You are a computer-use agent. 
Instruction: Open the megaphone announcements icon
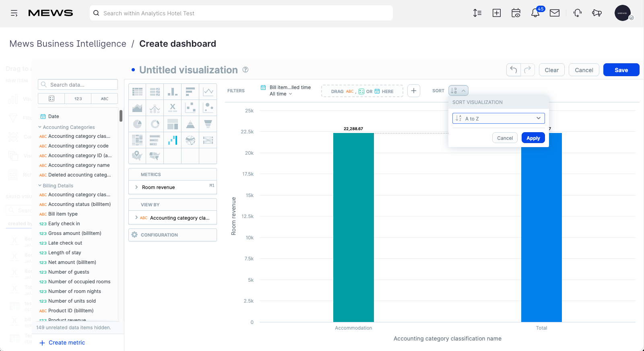click(597, 13)
